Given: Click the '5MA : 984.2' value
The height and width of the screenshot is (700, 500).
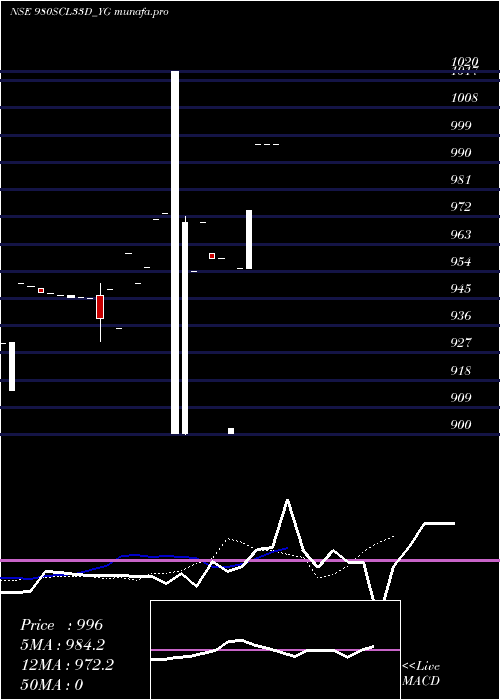Looking at the screenshot, I should [x=62, y=645].
